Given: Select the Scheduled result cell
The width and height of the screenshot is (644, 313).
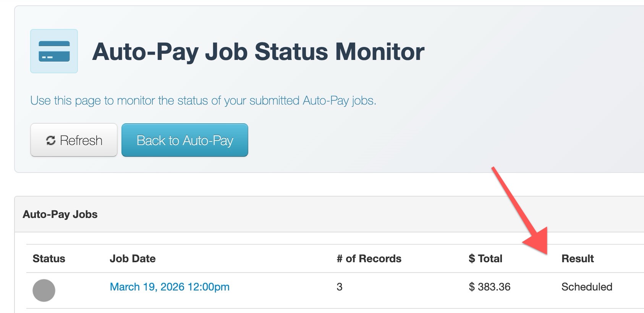Looking at the screenshot, I should (x=587, y=287).
